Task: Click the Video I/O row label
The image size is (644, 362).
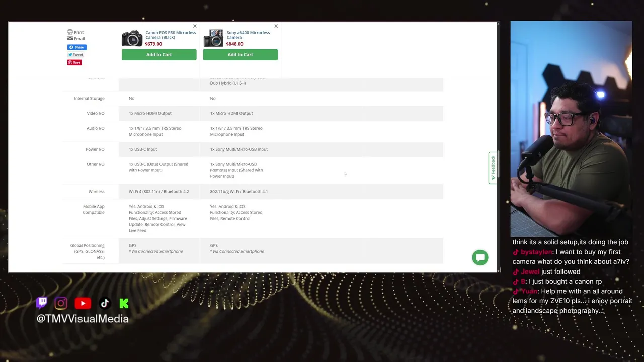Action: 96,113
